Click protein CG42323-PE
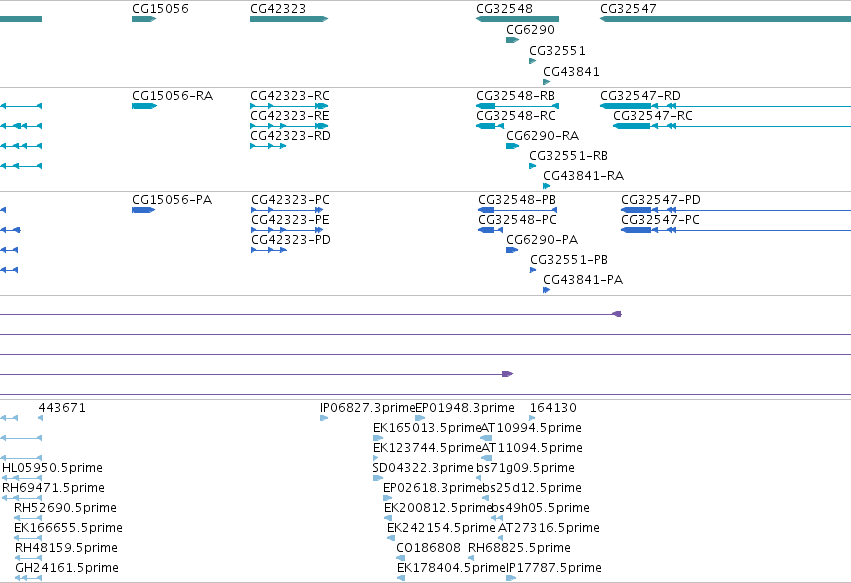851x583 pixels. point(290,220)
